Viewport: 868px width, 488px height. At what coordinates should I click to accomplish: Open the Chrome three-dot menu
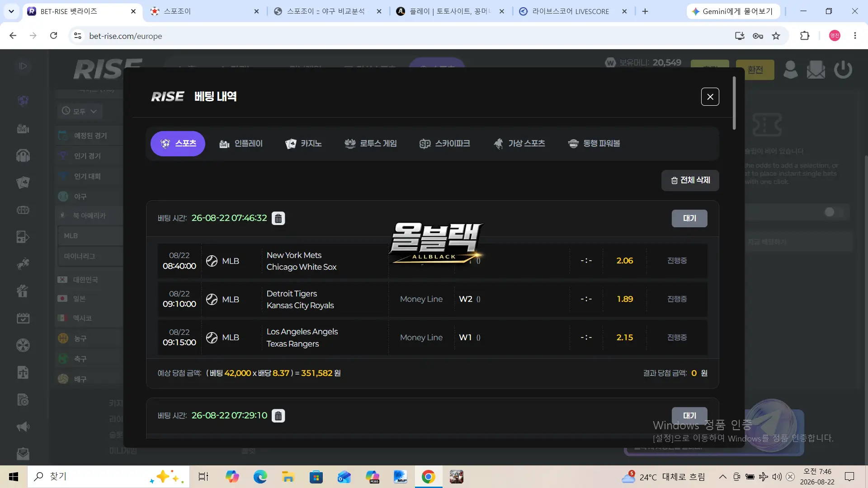coord(855,36)
